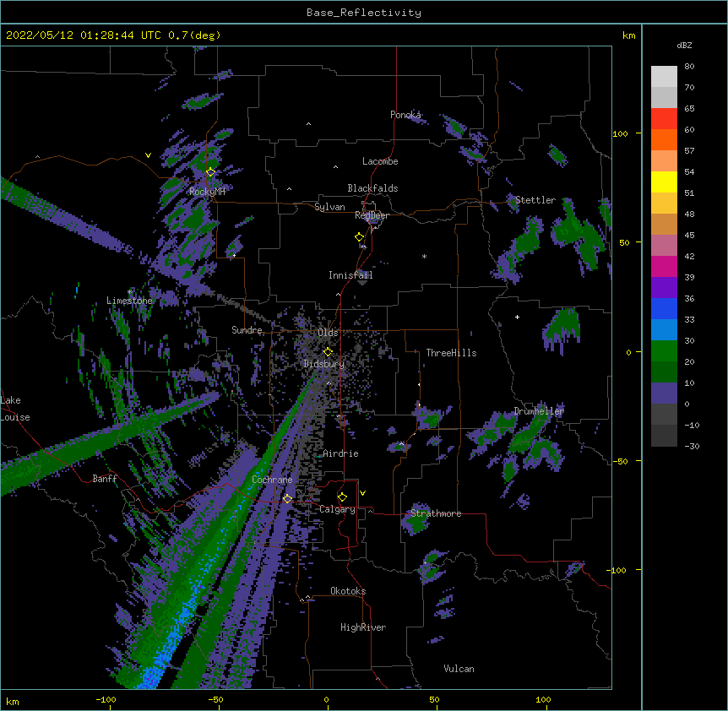Click the Blackfalds town label
Image resolution: width=728 pixels, height=711 pixels.
click(x=372, y=188)
